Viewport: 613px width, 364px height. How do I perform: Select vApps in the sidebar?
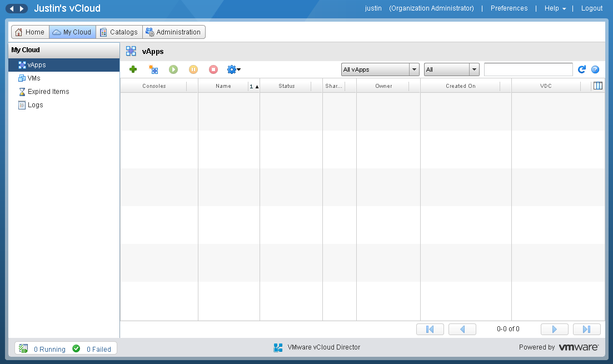64,65
